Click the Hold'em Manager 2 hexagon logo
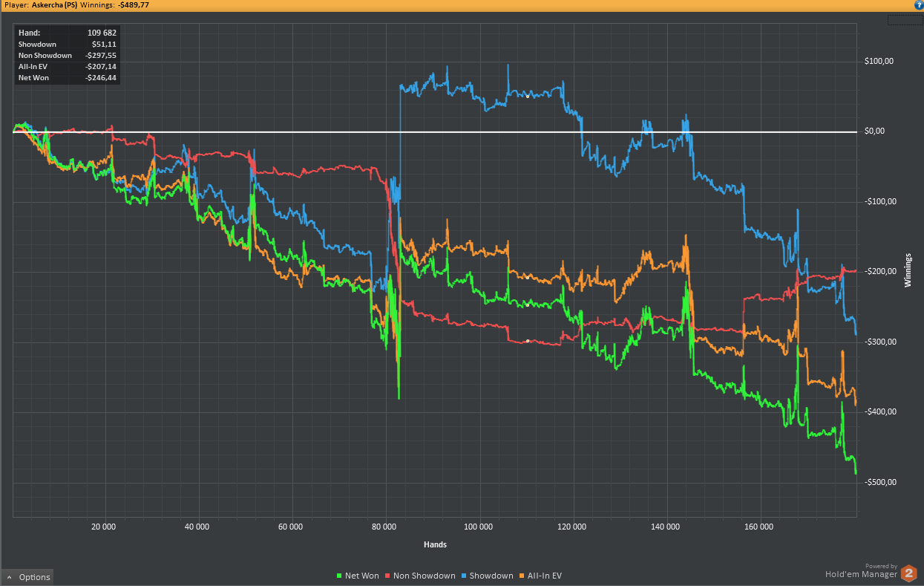The height and width of the screenshot is (586, 924). tap(908, 573)
